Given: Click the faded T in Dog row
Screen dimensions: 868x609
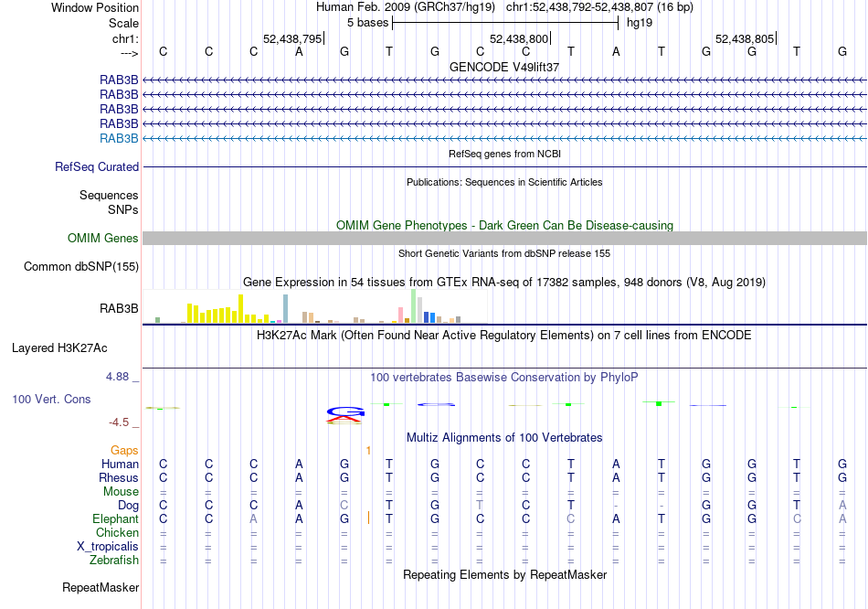Looking at the screenshot, I should tap(480, 506).
